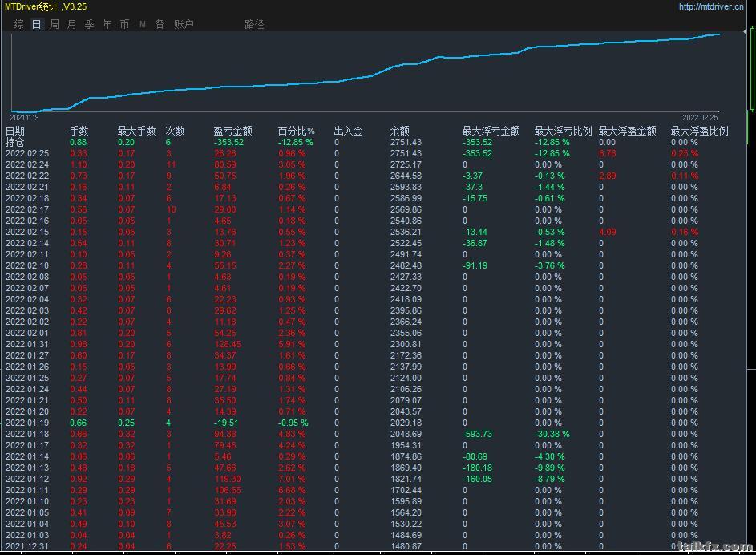756x555 pixels.
Task: Select the 持仓 open positions row label
Action: pos(14,142)
